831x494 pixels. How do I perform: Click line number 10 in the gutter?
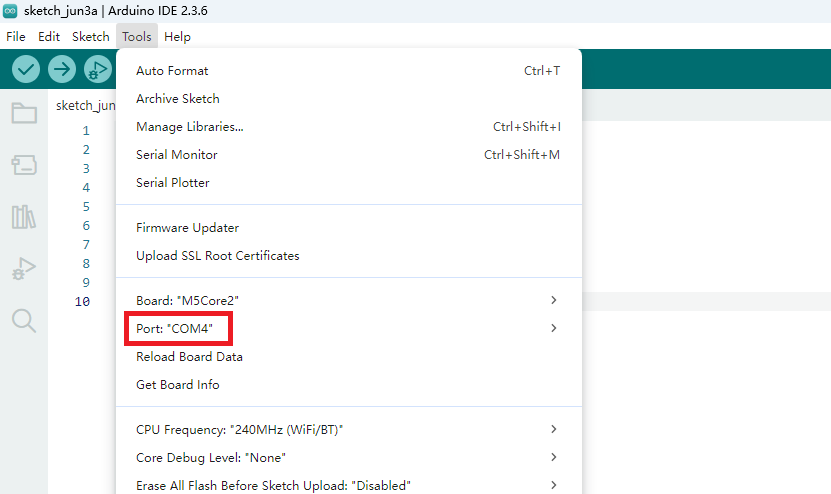[x=82, y=302]
